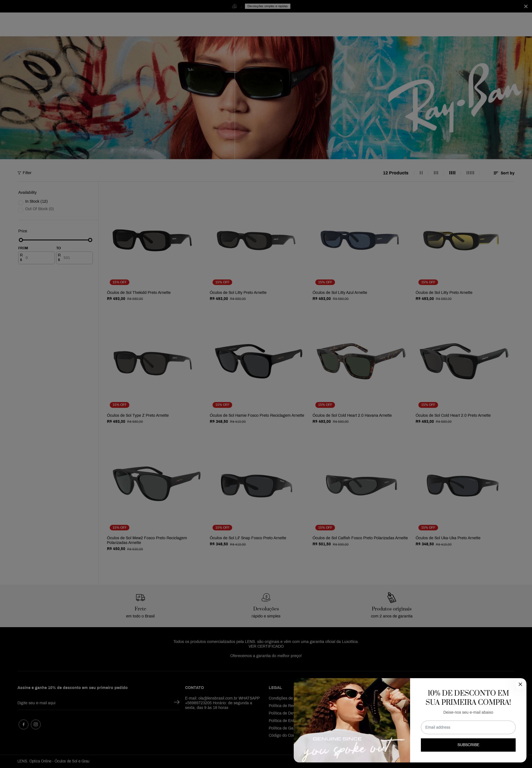The image size is (532, 768).
Task: Click the CONTATO footer heading
Action: pyautogui.click(x=194, y=687)
